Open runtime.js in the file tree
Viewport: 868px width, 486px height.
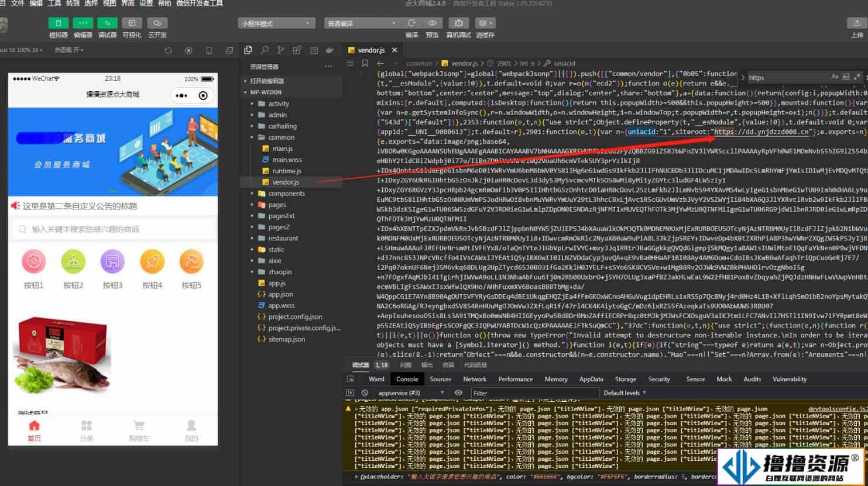click(x=291, y=171)
